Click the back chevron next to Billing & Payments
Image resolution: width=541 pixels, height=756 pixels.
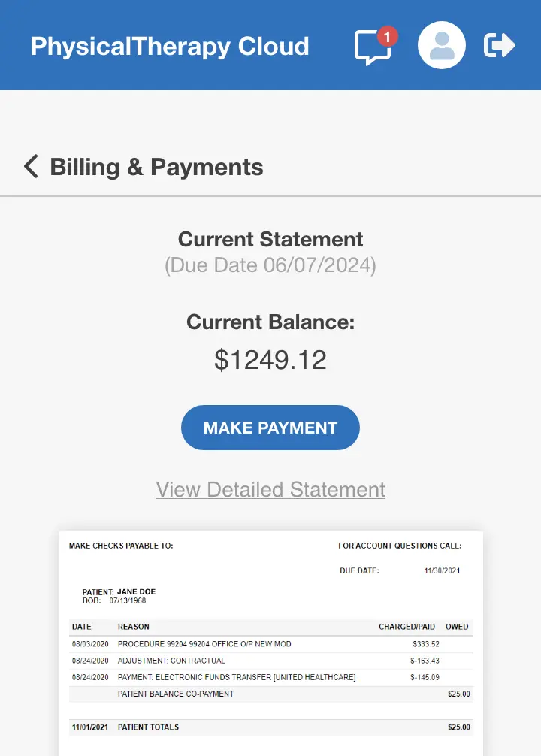[31, 166]
